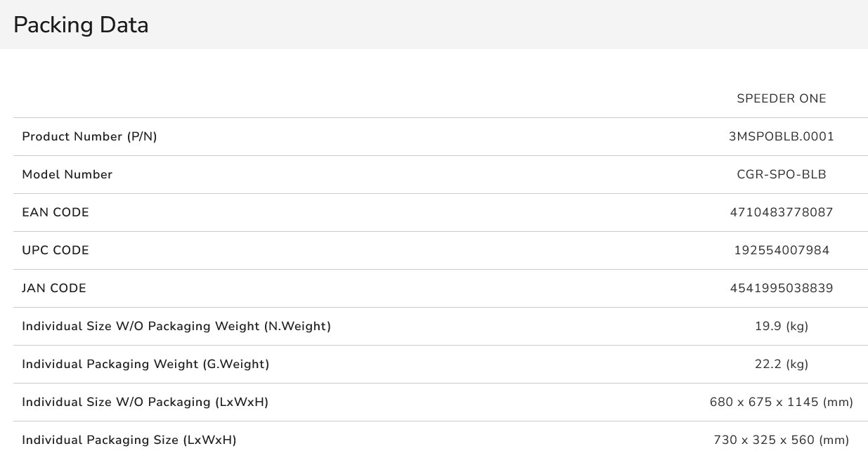Select the JAN value 4541995038839
The height and width of the screenshot is (458, 868).
[781, 289]
